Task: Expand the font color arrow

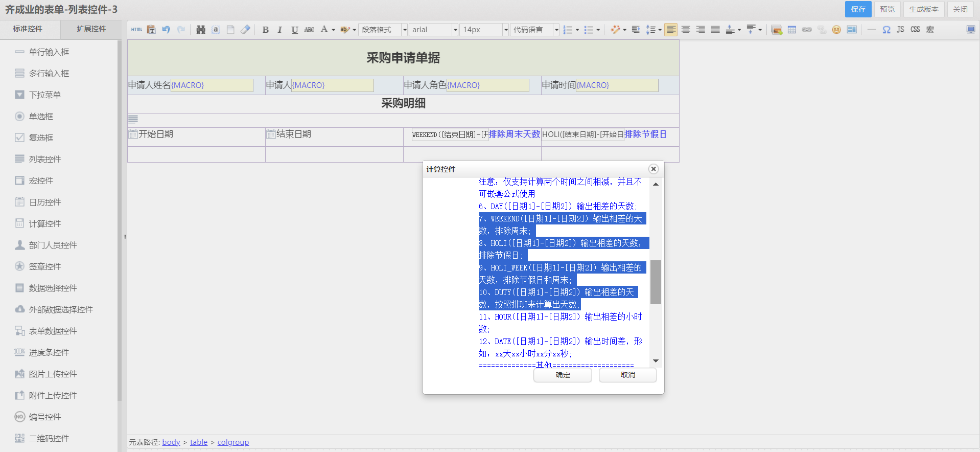Action: [333, 30]
